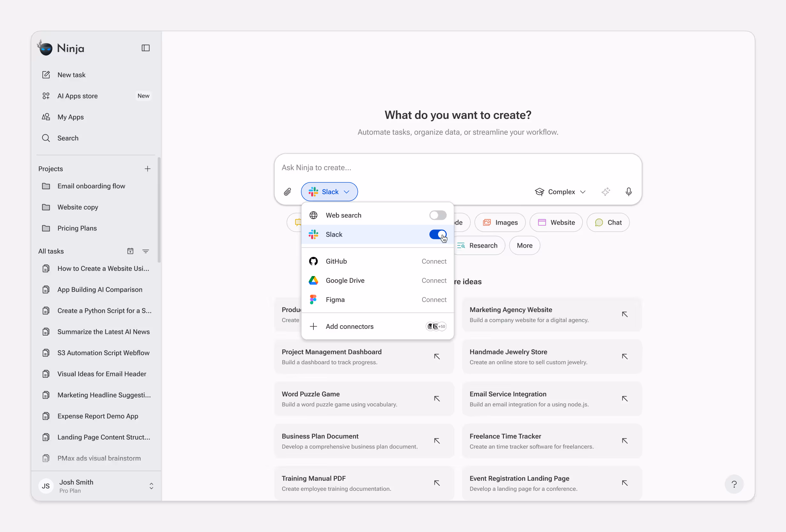Collapse the sidebar panel icon
Screen dimensions: 786x532
(145, 48)
